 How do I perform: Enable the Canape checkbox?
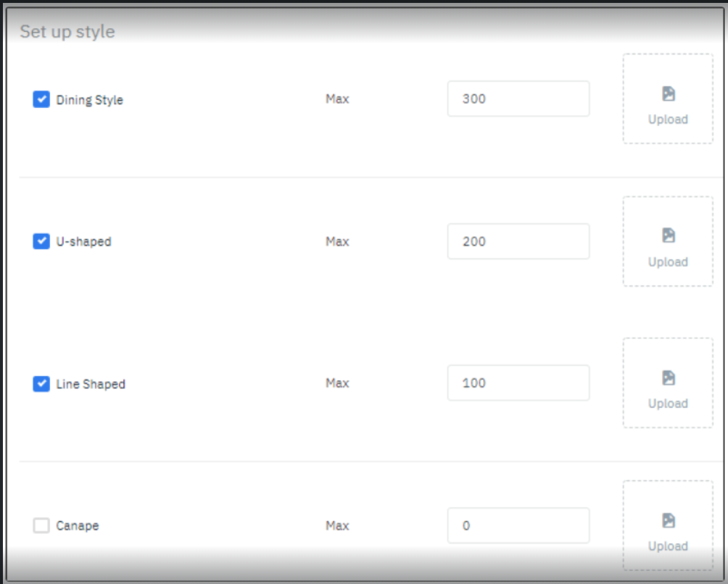click(x=41, y=525)
